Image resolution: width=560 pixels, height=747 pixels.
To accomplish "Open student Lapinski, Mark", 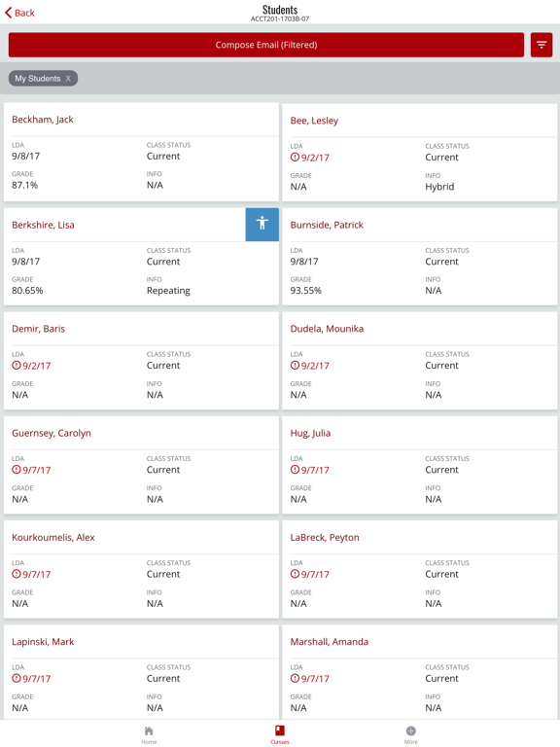I will point(43,642).
